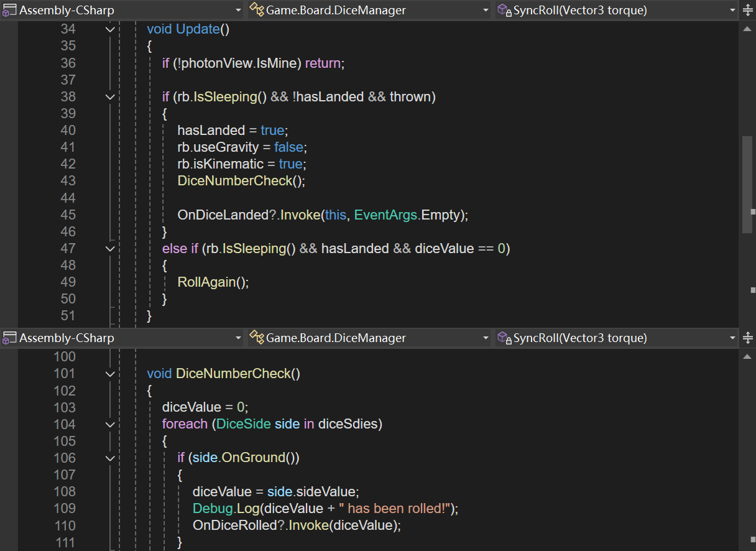Click 'isKinematic' on line 42
The image size is (756, 551).
coord(228,164)
